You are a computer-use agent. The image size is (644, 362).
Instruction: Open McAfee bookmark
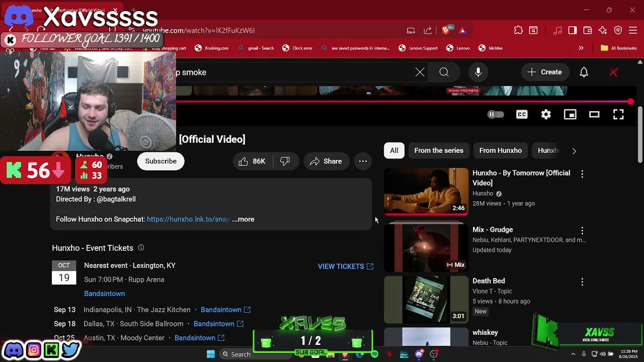click(491, 48)
